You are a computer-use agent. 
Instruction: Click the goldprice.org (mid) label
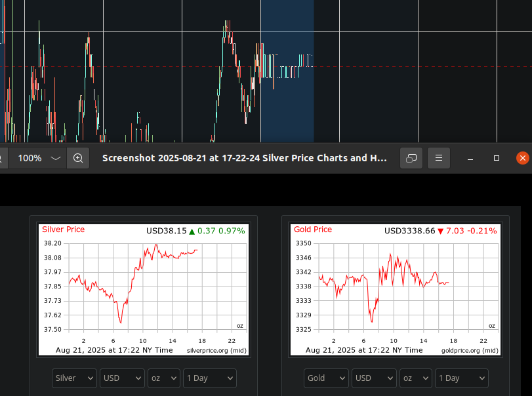click(x=470, y=351)
